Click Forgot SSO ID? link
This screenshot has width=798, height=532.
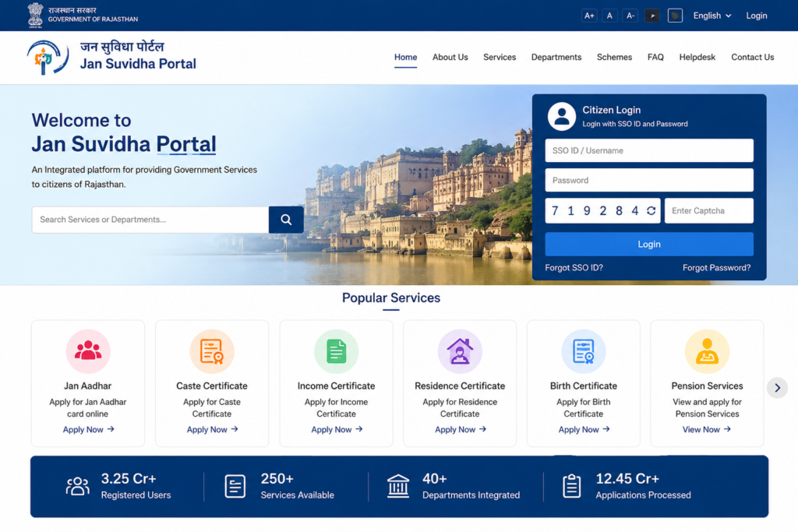pos(574,267)
